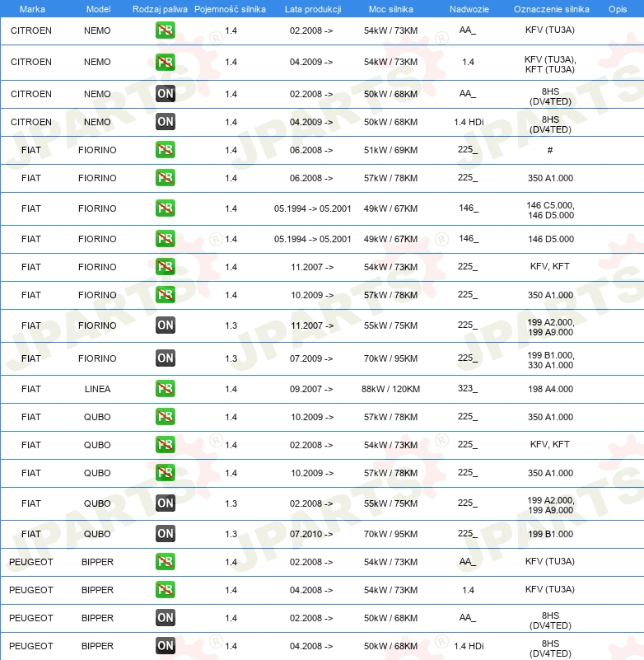Select 199 A2.000, 199 A9.000 in Qubo row
The height and width of the screenshot is (660, 644).
click(551, 505)
